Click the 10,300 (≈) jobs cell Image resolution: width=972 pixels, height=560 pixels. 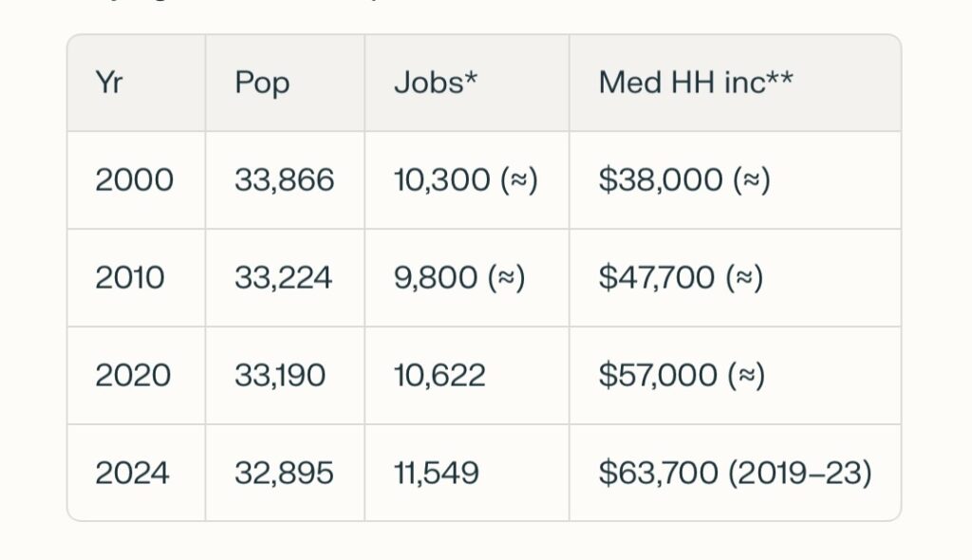pos(465,180)
